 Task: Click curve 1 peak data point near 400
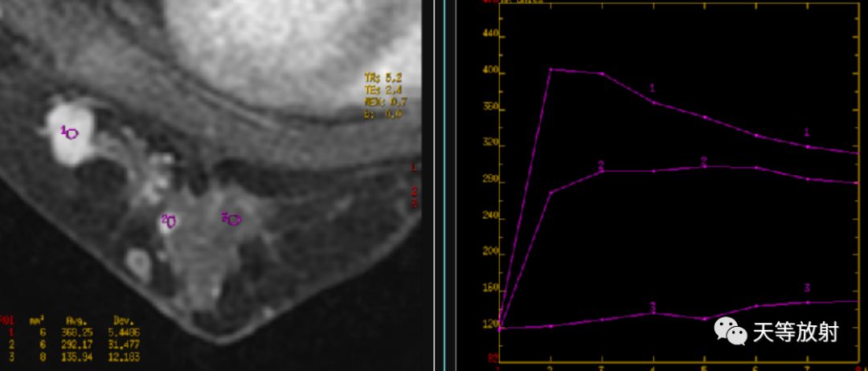(551, 70)
